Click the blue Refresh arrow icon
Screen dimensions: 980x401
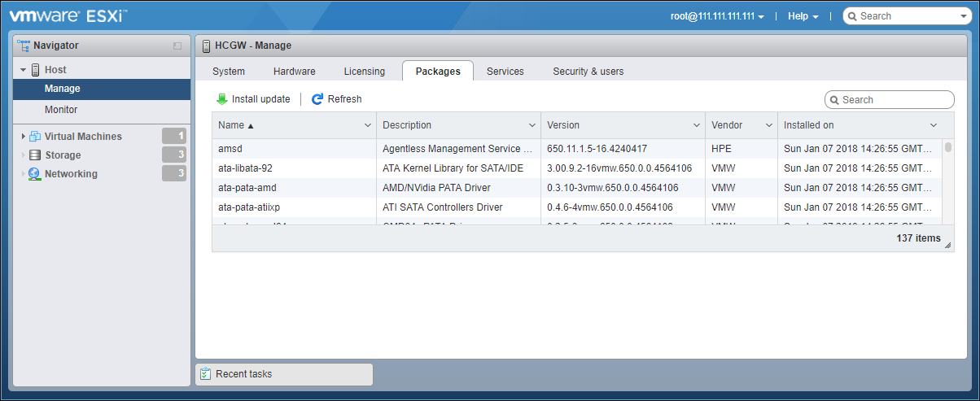[x=317, y=99]
